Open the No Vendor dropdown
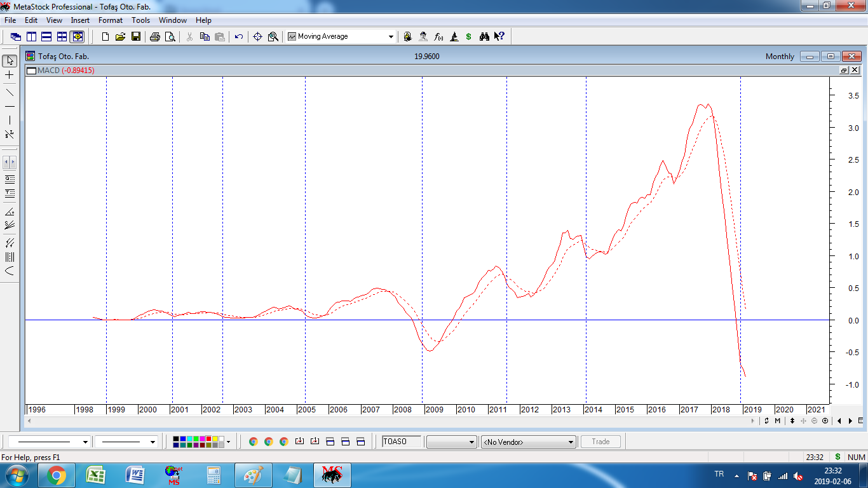 [x=529, y=442]
